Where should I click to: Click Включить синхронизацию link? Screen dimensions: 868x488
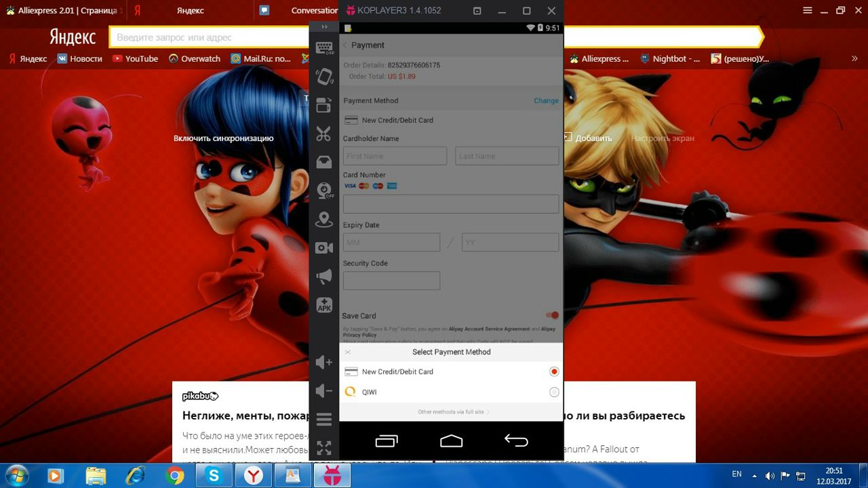point(224,138)
